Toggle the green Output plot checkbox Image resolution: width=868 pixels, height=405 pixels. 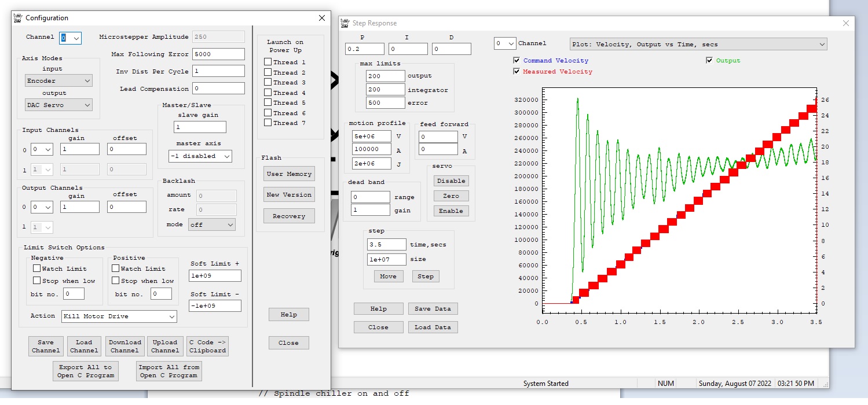[x=709, y=61]
